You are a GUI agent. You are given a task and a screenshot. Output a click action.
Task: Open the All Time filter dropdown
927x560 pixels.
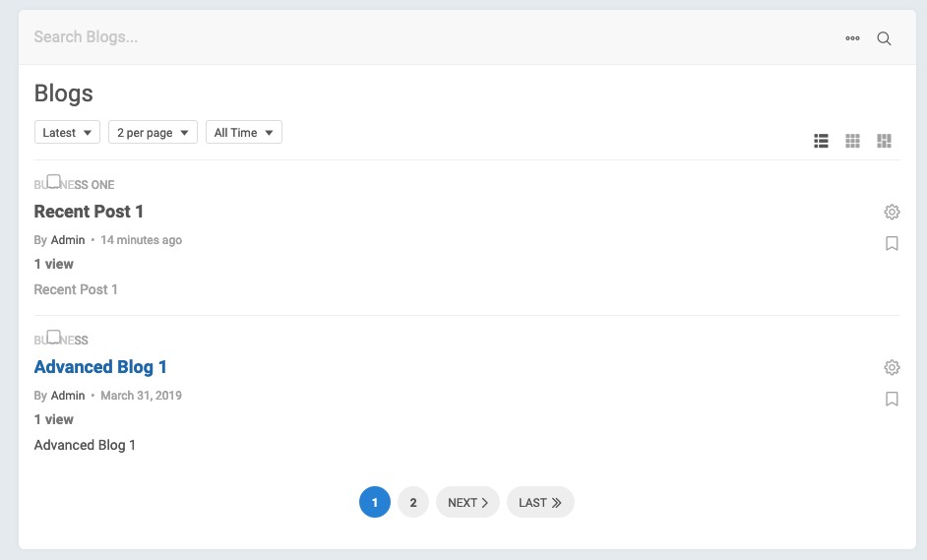pyautogui.click(x=244, y=132)
